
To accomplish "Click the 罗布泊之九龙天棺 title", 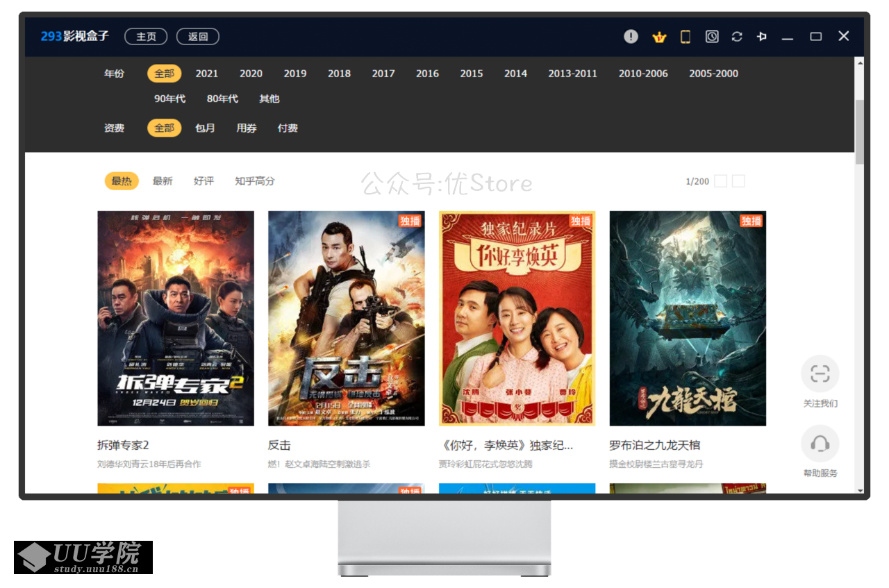I will coord(655,445).
